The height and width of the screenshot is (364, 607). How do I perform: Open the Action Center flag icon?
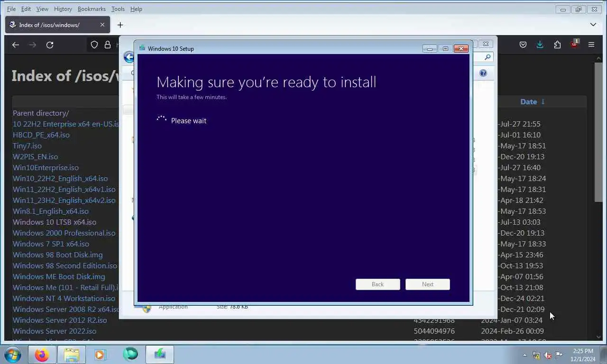pos(559,355)
